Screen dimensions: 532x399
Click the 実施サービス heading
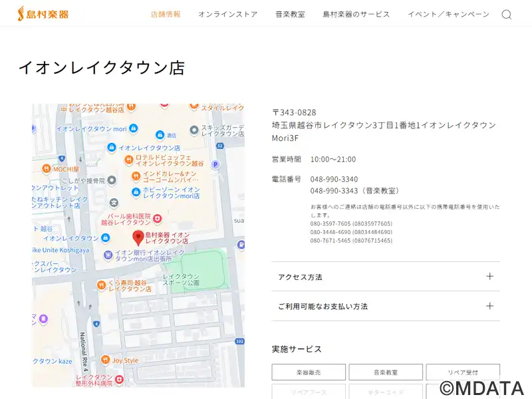[297, 348]
